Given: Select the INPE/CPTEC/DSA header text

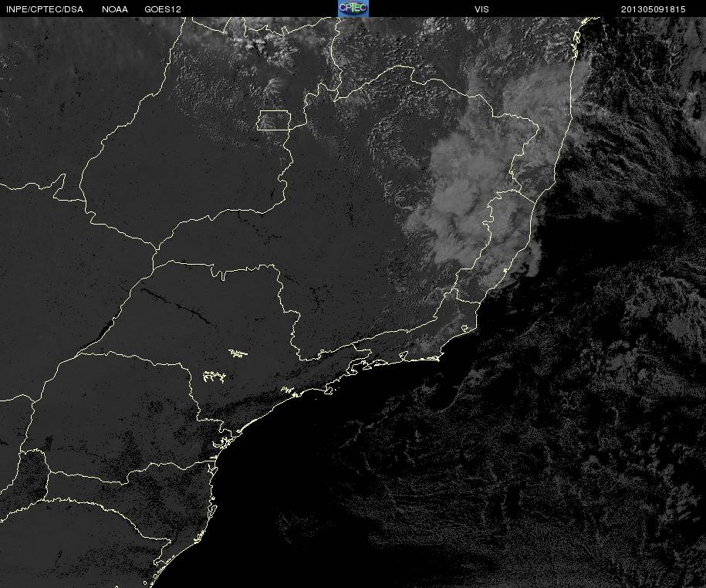Looking at the screenshot, I should (x=45, y=9).
